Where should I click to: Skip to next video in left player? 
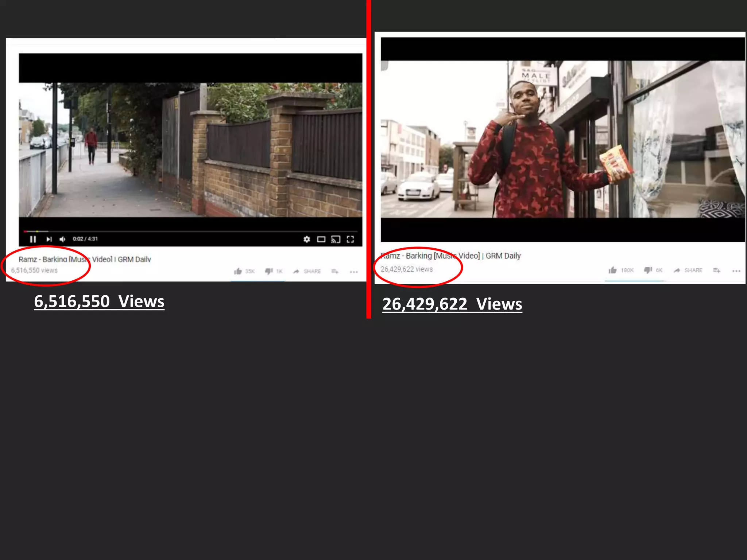point(49,239)
